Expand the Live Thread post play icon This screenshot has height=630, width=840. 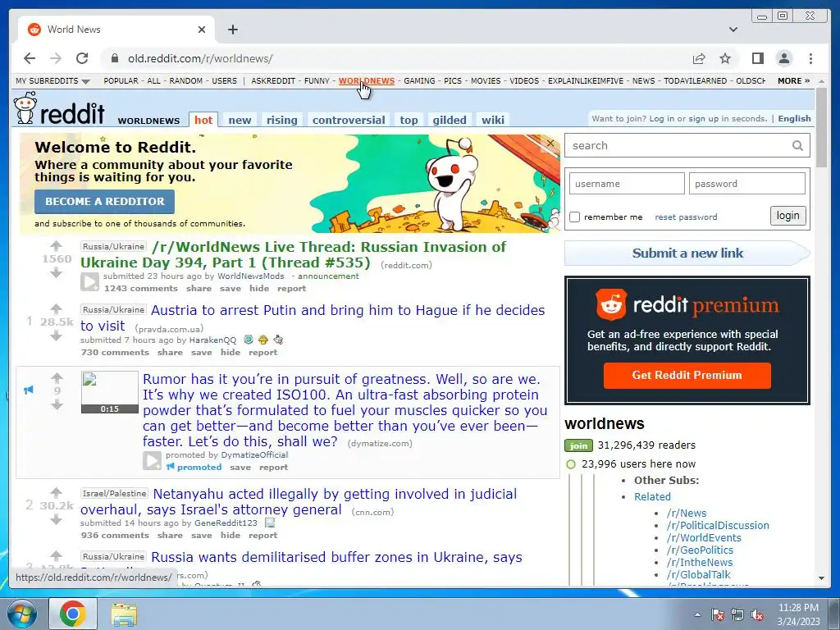pos(90,282)
